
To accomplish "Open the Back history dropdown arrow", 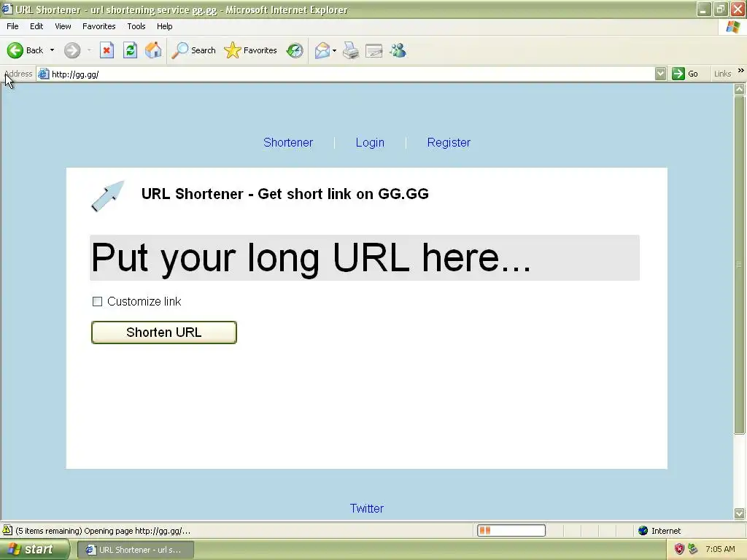I will click(52, 50).
